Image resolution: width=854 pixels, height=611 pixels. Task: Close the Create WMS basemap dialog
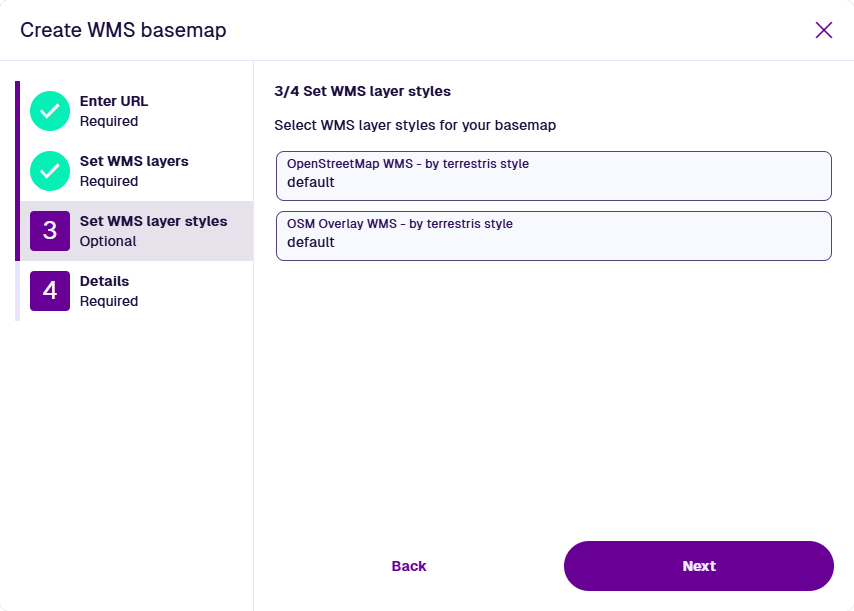click(x=824, y=30)
